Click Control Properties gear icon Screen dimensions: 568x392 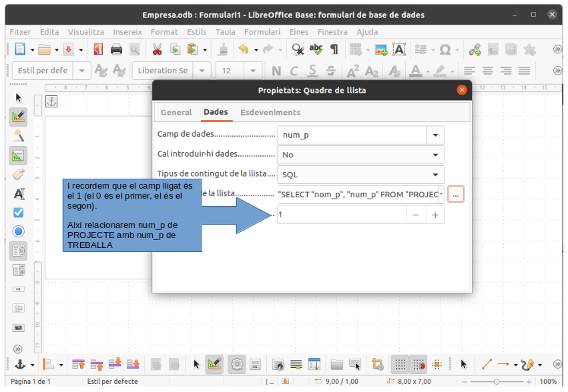coord(237,365)
